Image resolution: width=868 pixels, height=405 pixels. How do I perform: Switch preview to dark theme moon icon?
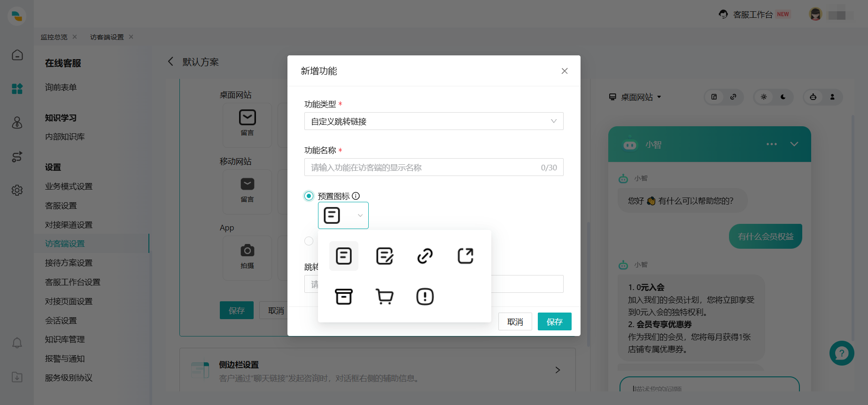(x=783, y=97)
